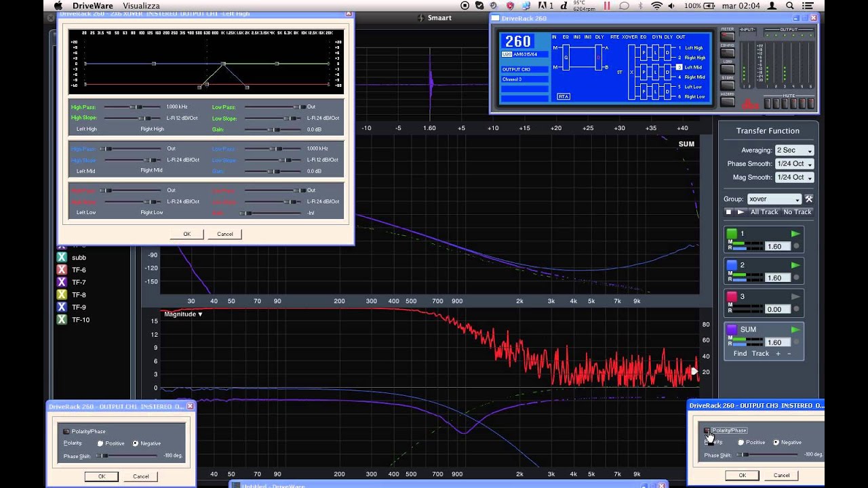Screen dimensions: 868x488
Task: Click the Wi-Fi icon in the macOS menu bar
Action: (x=656, y=5)
